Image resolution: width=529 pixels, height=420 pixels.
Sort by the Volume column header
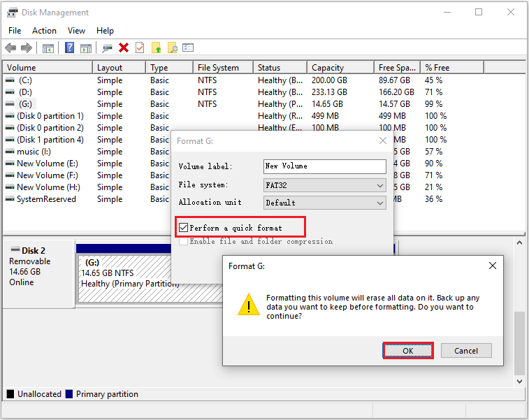tap(48, 68)
